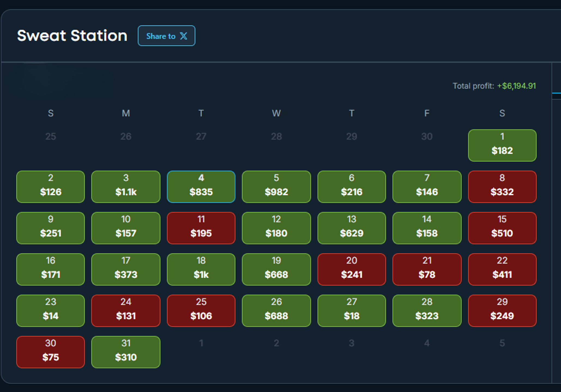This screenshot has height=392, width=561.
Task: Click the F weekday column header
Action: coord(427,113)
